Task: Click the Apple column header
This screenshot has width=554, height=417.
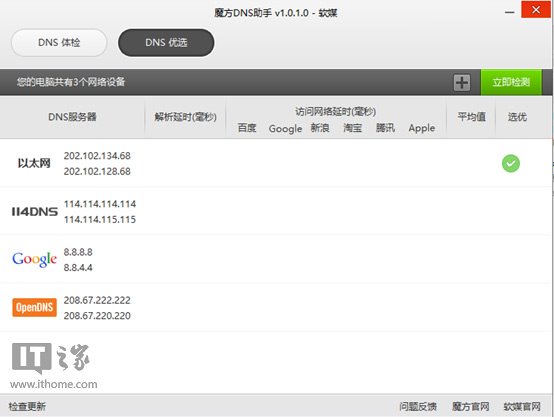Action: coord(422,128)
